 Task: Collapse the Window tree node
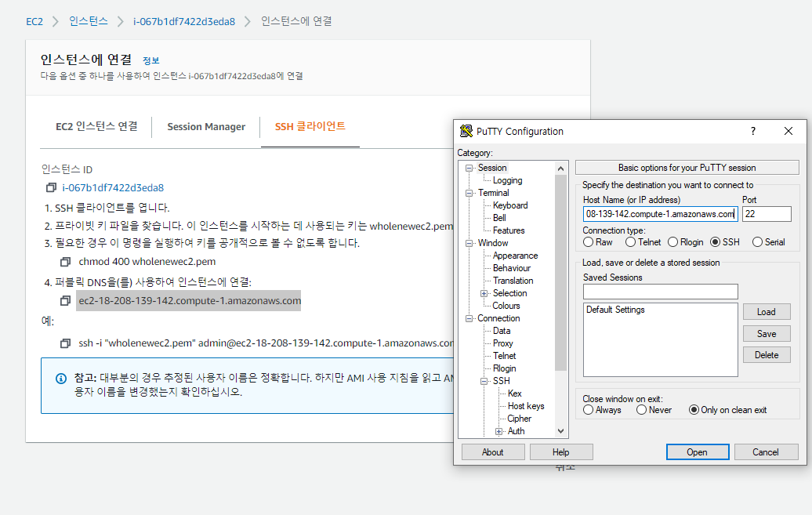tap(469, 243)
